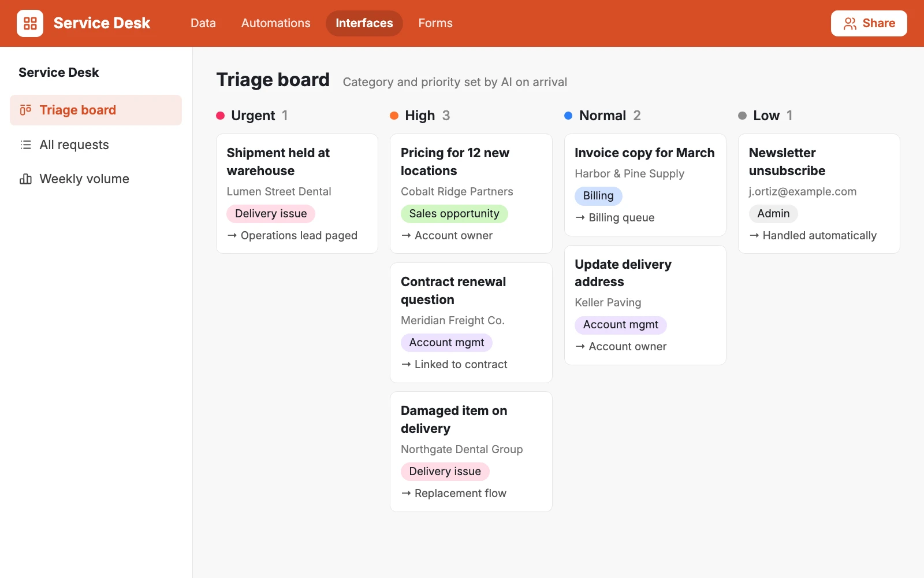Click the Billing tag
Image resolution: width=924 pixels, height=578 pixels.
coord(598,196)
